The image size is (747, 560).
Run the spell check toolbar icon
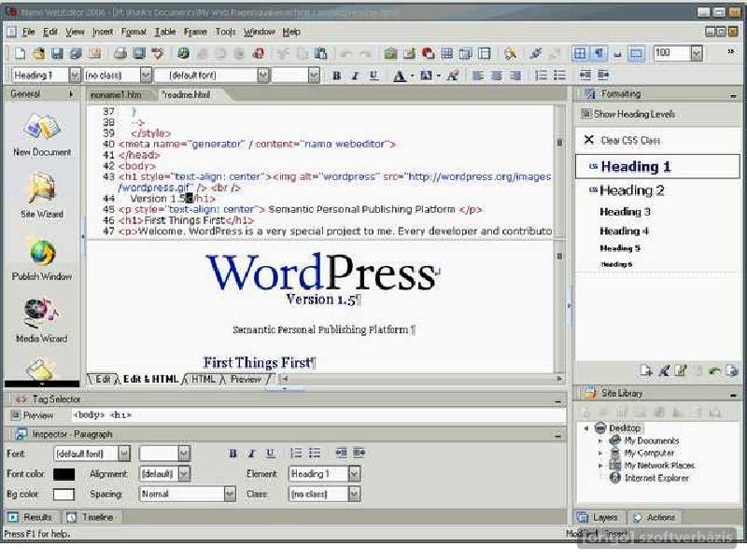point(158,53)
